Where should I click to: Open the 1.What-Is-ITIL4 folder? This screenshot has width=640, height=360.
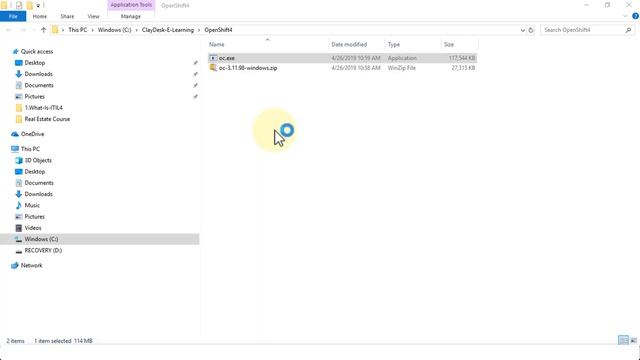[x=43, y=108]
